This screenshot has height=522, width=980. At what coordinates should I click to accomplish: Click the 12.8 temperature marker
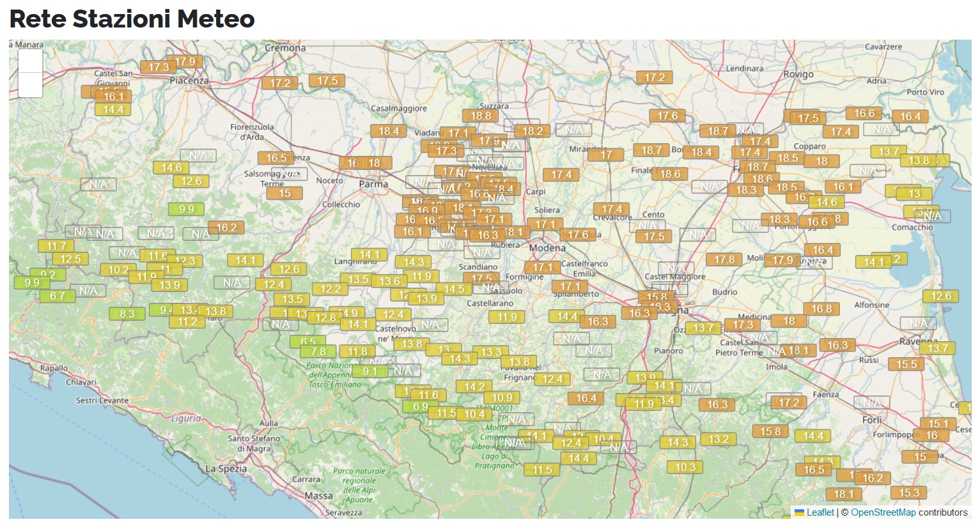(x=325, y=318)
